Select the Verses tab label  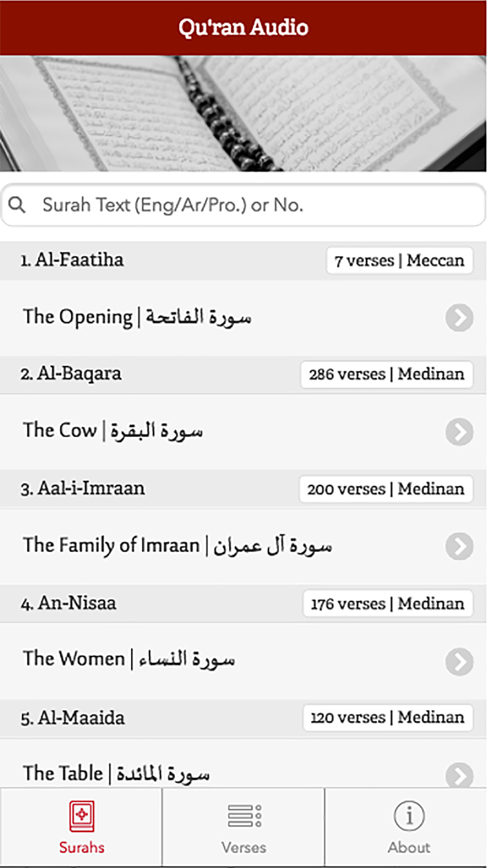[244, 847]
